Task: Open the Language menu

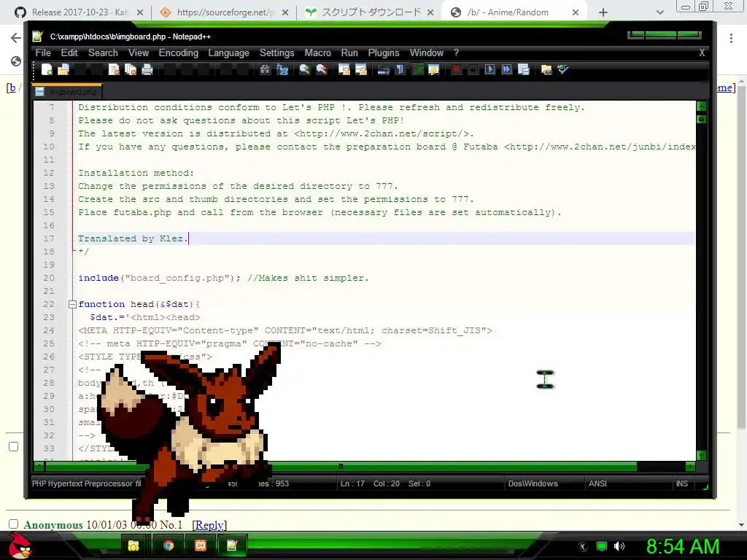Action: pyautogui.click(x=228, y=52)
